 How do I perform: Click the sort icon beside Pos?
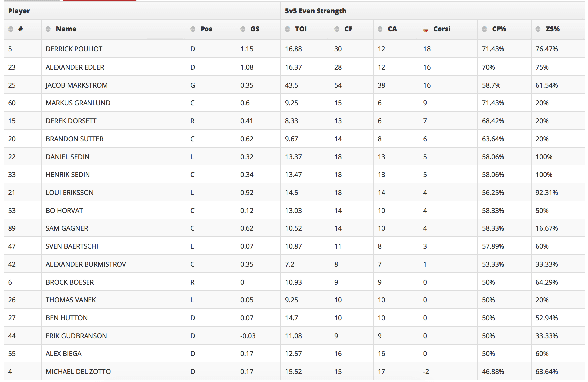click(193, 29)
